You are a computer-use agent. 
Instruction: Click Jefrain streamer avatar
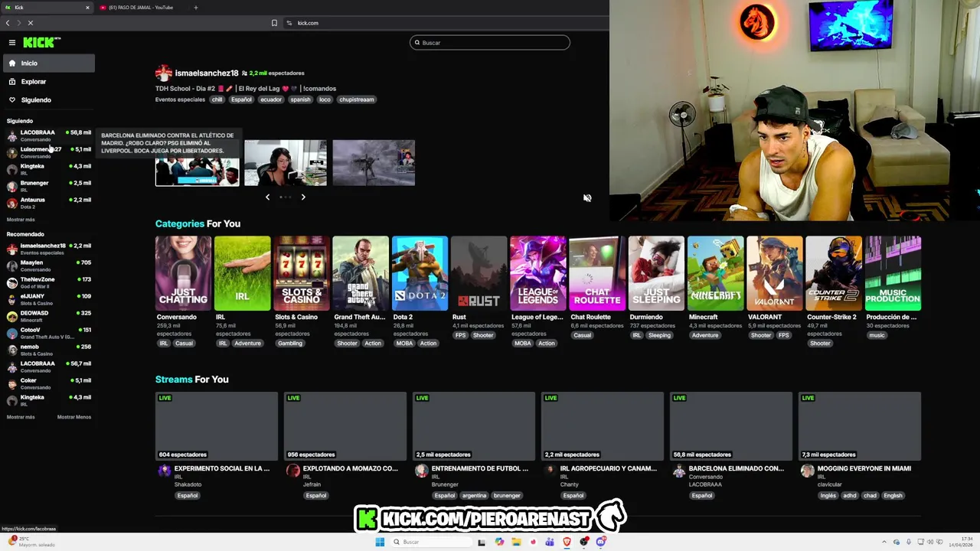pos(292,471)
